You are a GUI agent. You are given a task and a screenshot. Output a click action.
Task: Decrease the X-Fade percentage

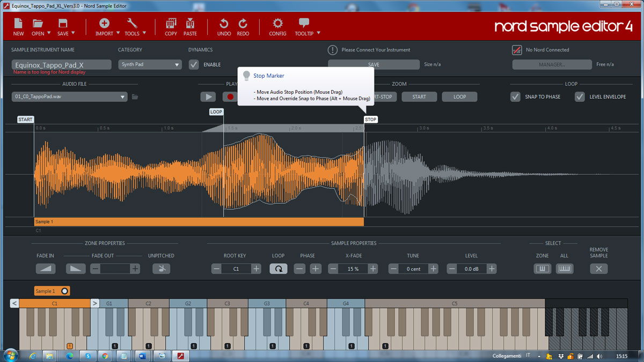coord(333,269)
